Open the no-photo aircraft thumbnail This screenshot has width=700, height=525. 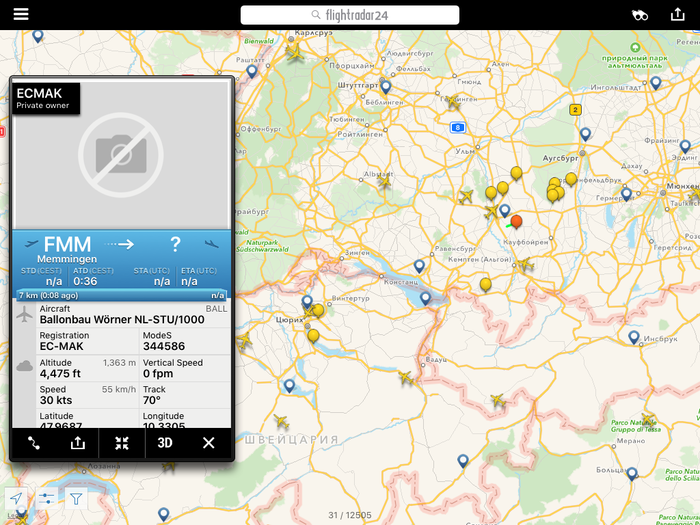pos(121,155)
